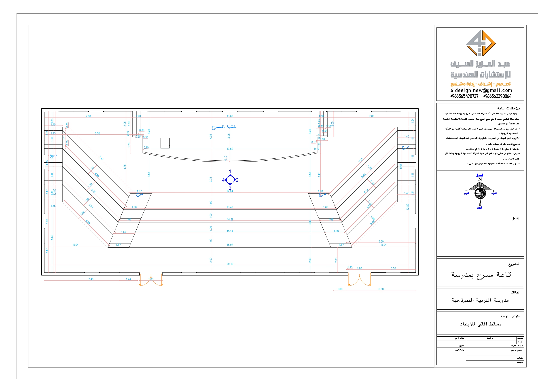This screenshot has width=555, height=392.
Task: Click the 'E' east letter on compass
Action: point(494,191)
